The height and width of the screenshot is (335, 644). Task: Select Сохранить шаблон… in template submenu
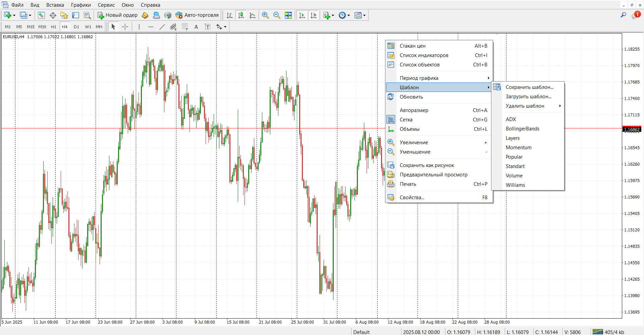(529, 87)
